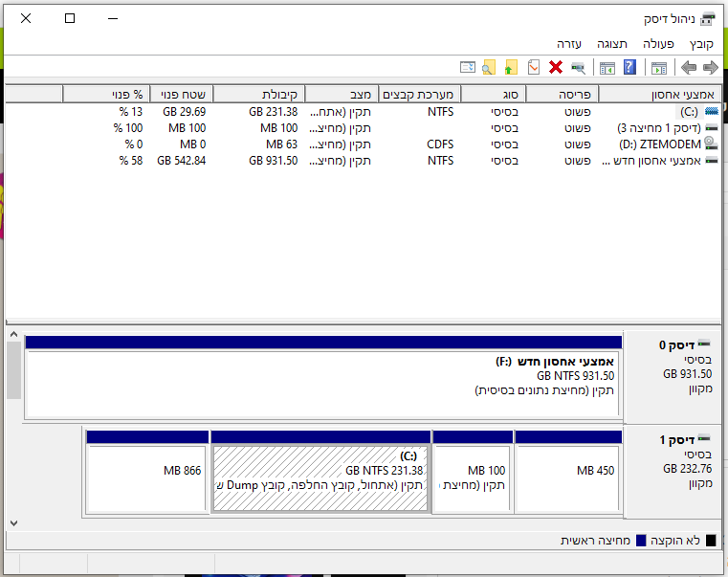Click the disk pane vertical scrollbar thumb
This screenshot has height=577, width=728.
coord(14,370)
